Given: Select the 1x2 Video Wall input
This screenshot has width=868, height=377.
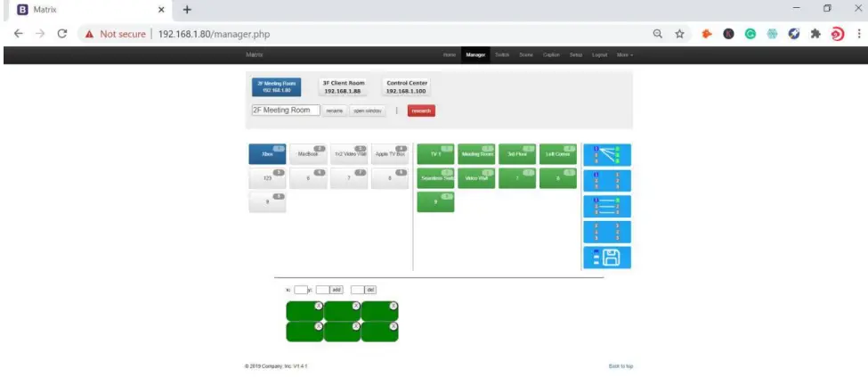Looking at the screenshot, I should coord(349,154).
